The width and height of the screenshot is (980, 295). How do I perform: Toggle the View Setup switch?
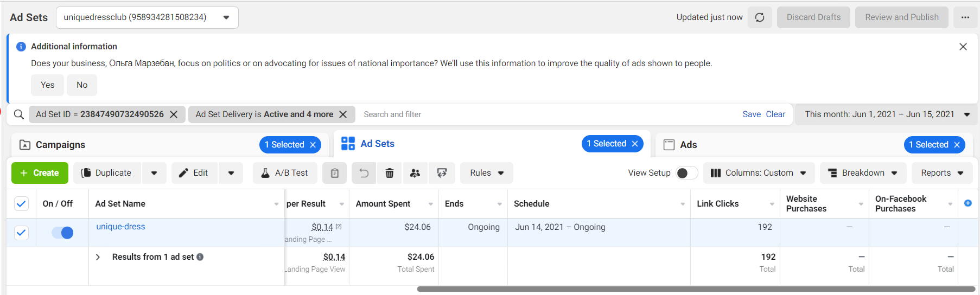pos(686,173)
